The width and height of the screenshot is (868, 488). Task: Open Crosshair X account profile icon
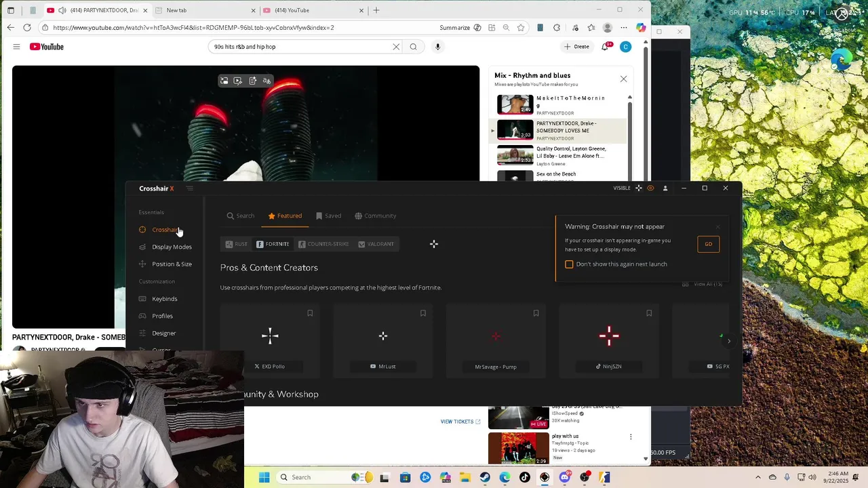665,188
